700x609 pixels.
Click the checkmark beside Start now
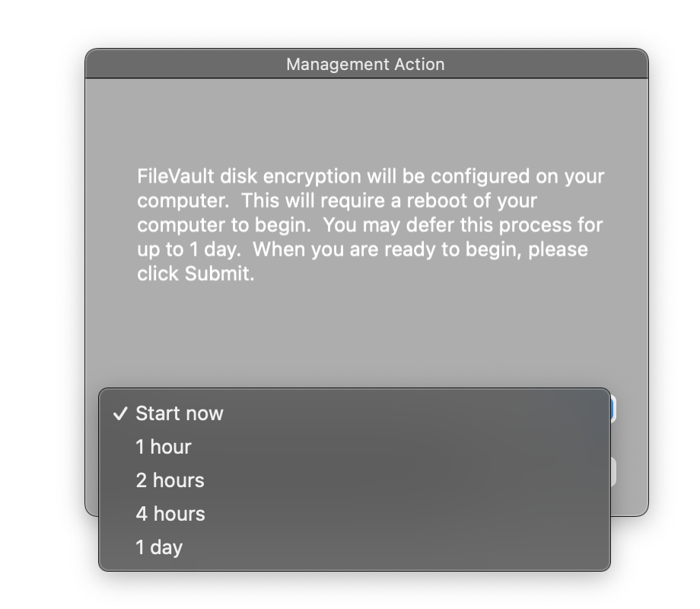pos(119,413)
